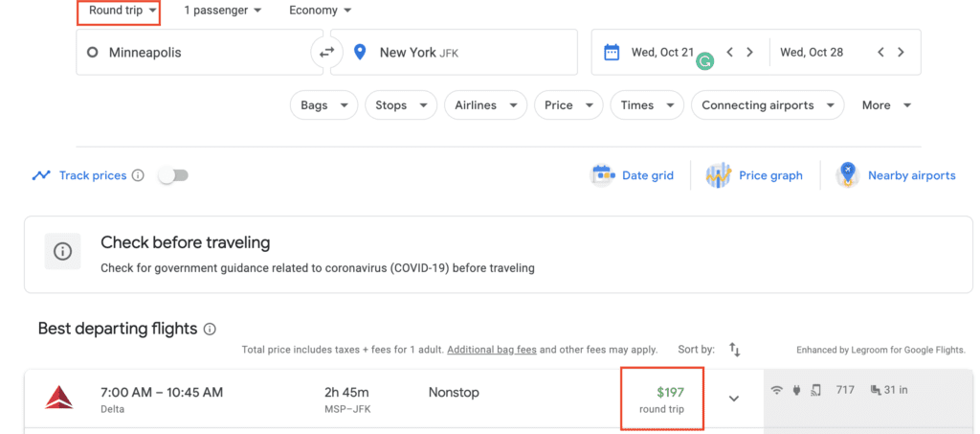
Task: Click the Minneapolis origin field
Action: point(199,53)
